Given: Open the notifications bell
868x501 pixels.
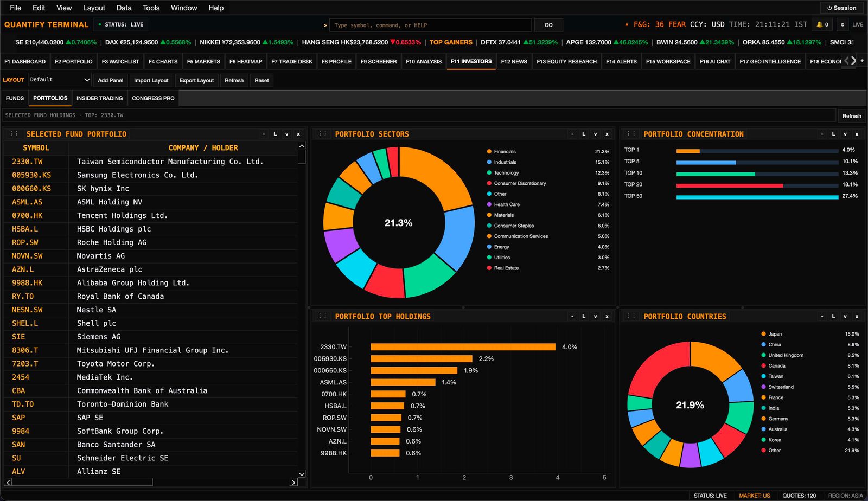Looking at the screenshot, I should (822, 24).
